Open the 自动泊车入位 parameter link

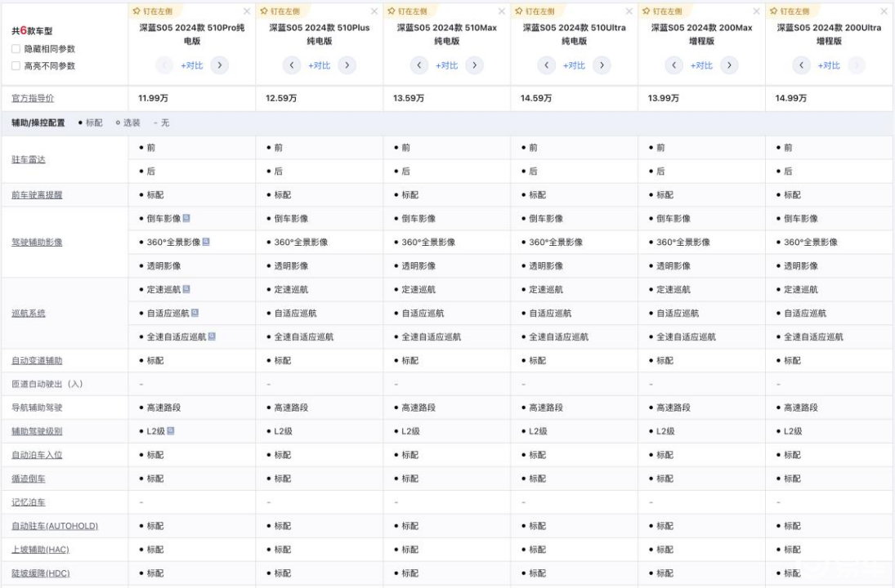pos(37,455)
